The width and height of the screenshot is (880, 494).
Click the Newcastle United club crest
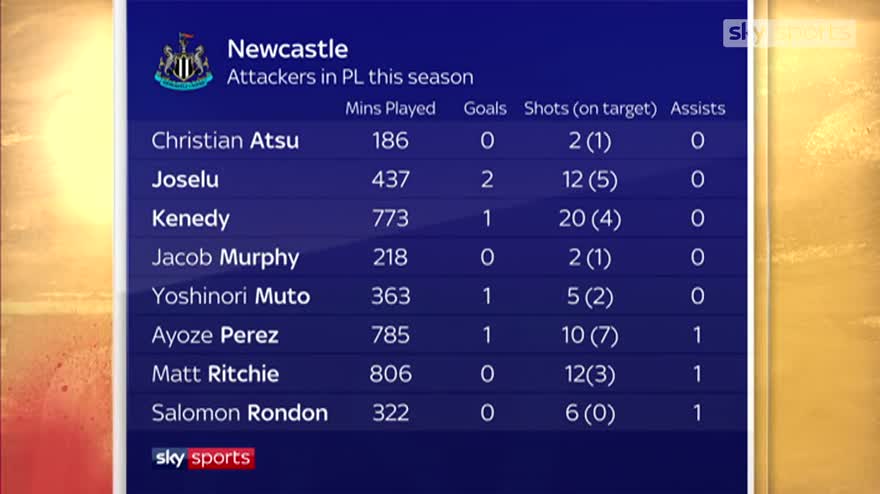[x=183, y=60]
